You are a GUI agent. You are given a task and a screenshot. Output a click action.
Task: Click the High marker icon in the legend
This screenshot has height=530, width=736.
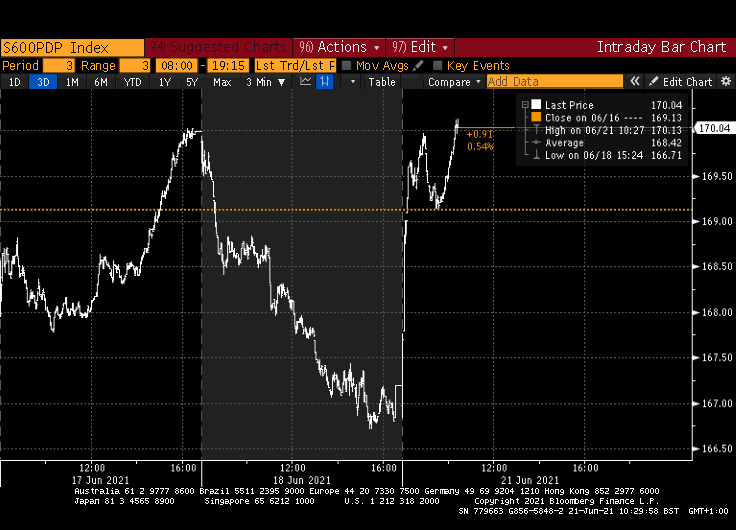(536, 130)
